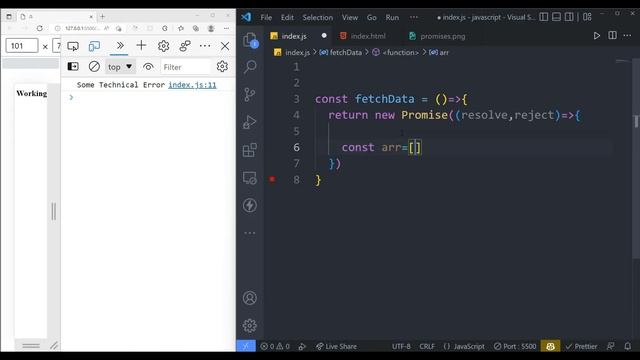Open the VS Code Explorer panel
The width and height of the screenshot is (640, 360).
pos(250,40)
